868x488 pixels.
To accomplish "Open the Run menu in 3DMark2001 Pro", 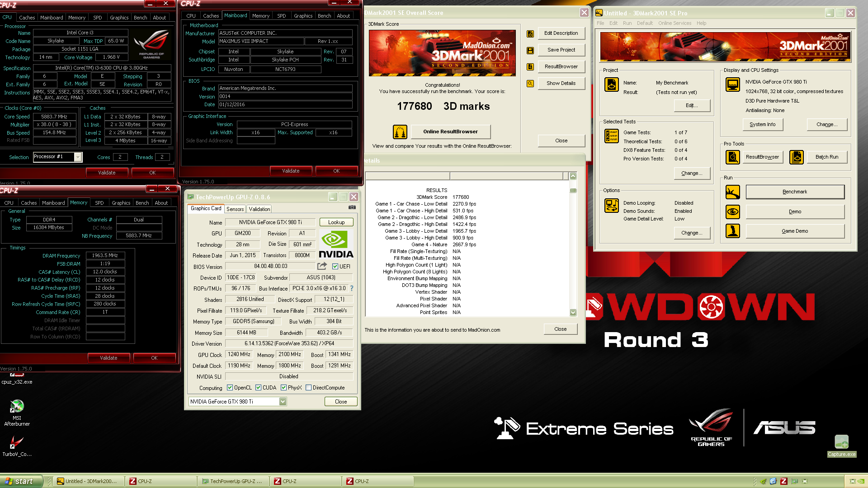I will [x=627, y=23].
